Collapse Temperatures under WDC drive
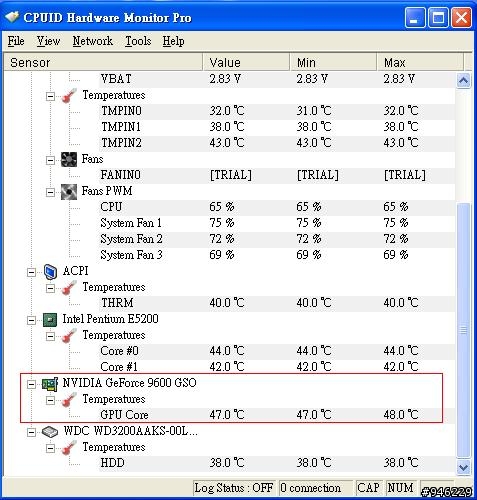 pos(50,448)
